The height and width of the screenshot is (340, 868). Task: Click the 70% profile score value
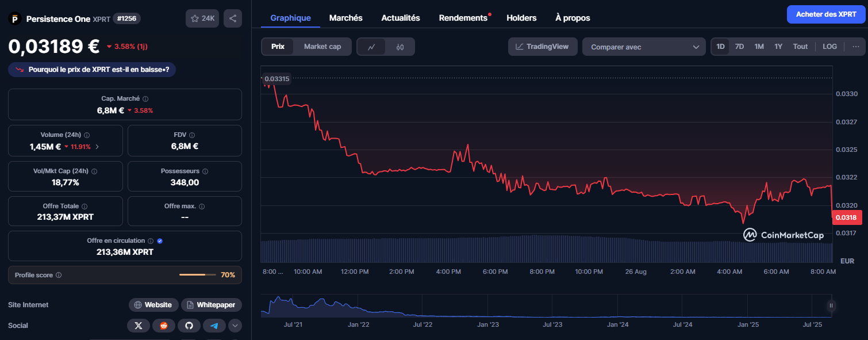228,275
